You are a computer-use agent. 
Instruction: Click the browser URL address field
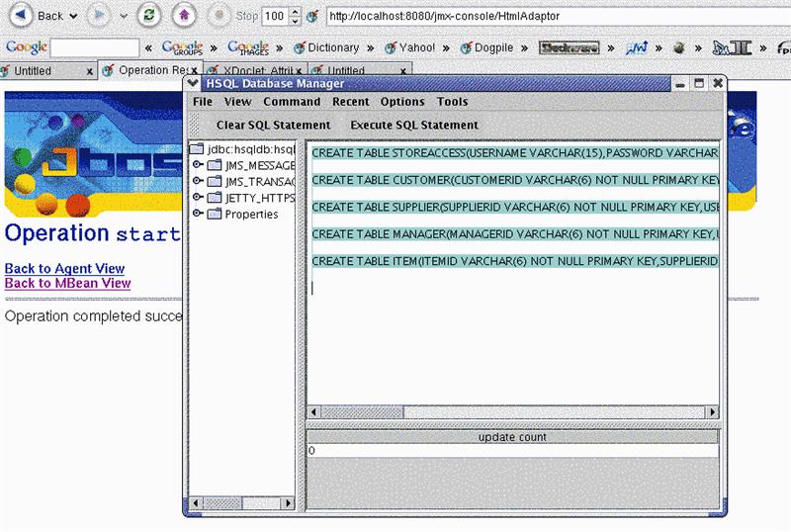pos(554,17)
